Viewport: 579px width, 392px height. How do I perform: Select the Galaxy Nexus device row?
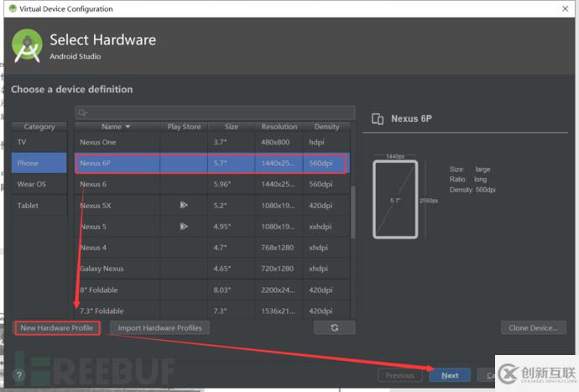(212, 269)
